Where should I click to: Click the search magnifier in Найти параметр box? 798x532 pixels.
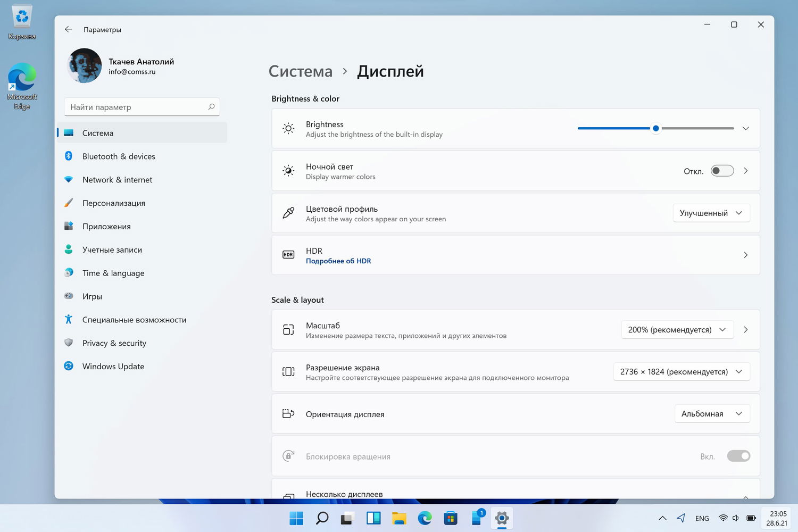[211, 107]
